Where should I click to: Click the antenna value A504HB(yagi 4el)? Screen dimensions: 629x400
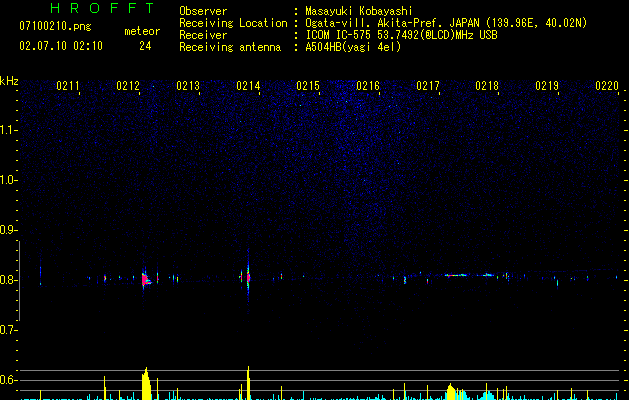pos(353,47)
